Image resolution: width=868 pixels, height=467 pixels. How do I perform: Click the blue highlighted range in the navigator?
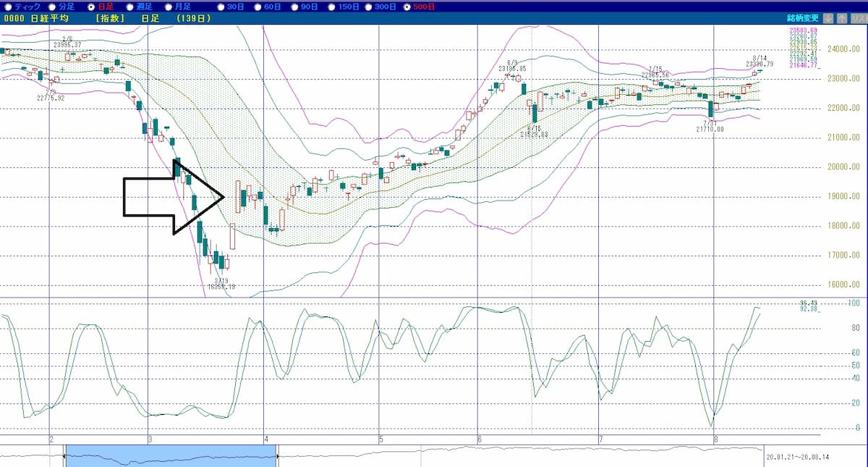[x=171, y=456]
